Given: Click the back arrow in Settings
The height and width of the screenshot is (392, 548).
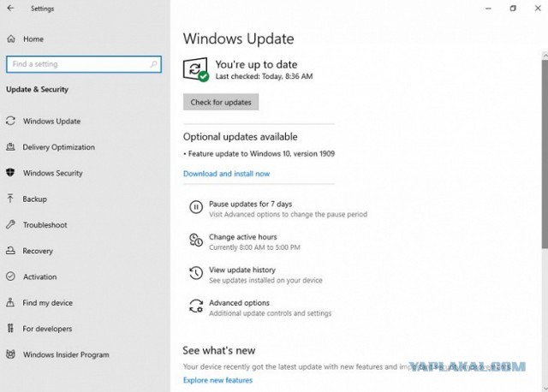Looking at the screenshot, I should click(10, 8).
